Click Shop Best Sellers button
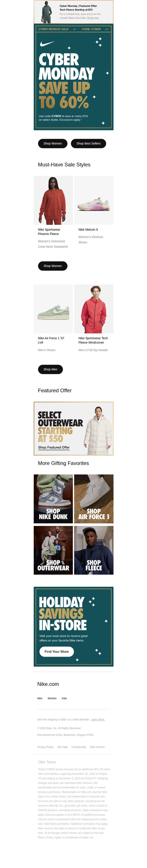 tap(88, 143)
